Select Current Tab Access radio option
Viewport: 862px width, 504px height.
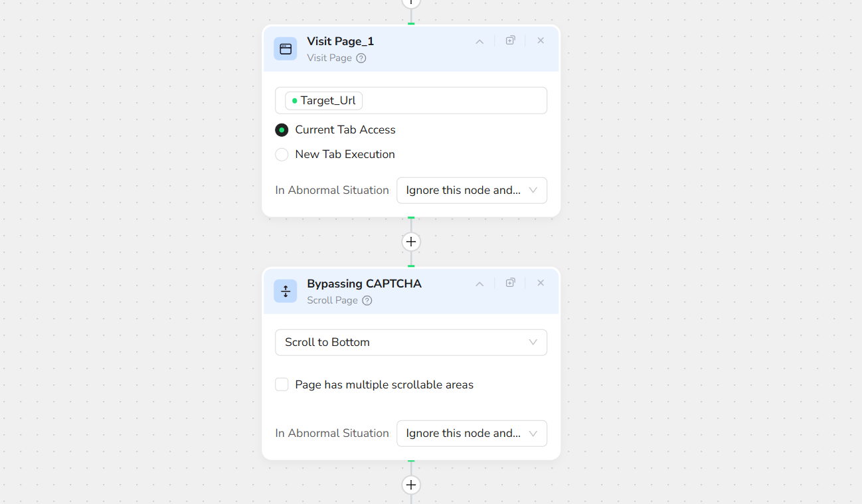pyautogui.click(x=282, y=130)
